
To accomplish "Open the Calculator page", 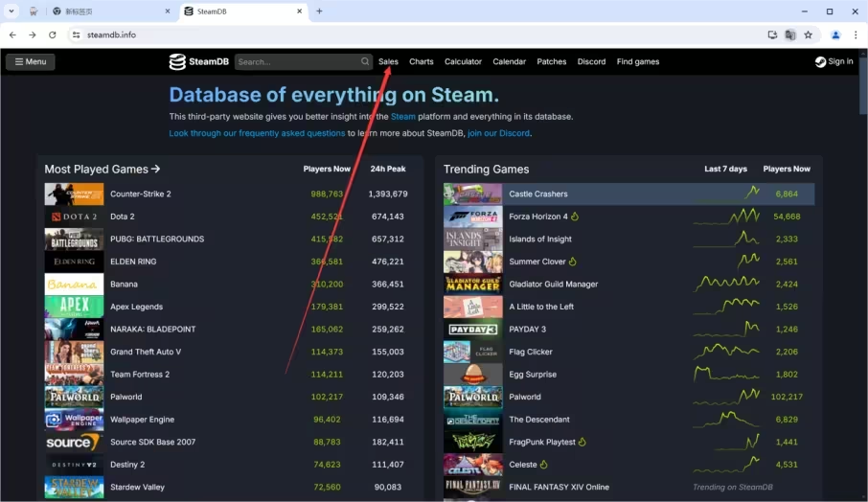I will pyautogui.click(x=463, y=61).
